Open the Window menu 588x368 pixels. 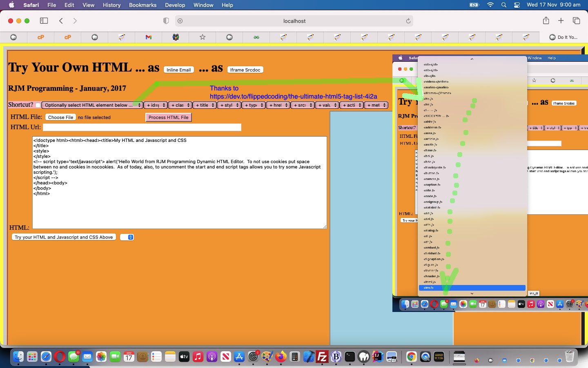pos(203,5)
